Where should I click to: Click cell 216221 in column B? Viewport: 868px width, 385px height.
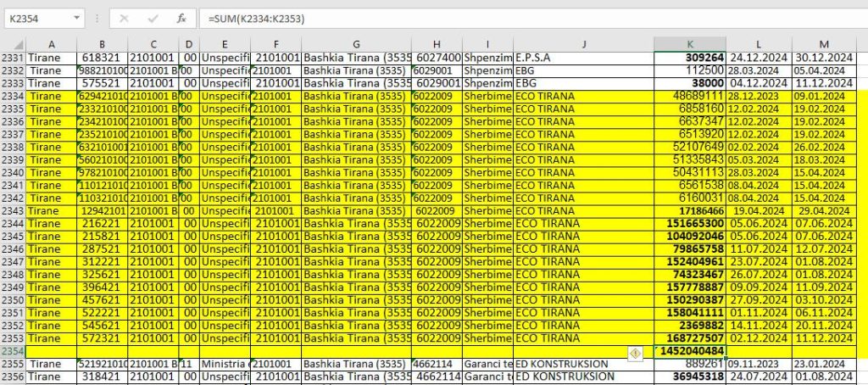click(103, 224)
